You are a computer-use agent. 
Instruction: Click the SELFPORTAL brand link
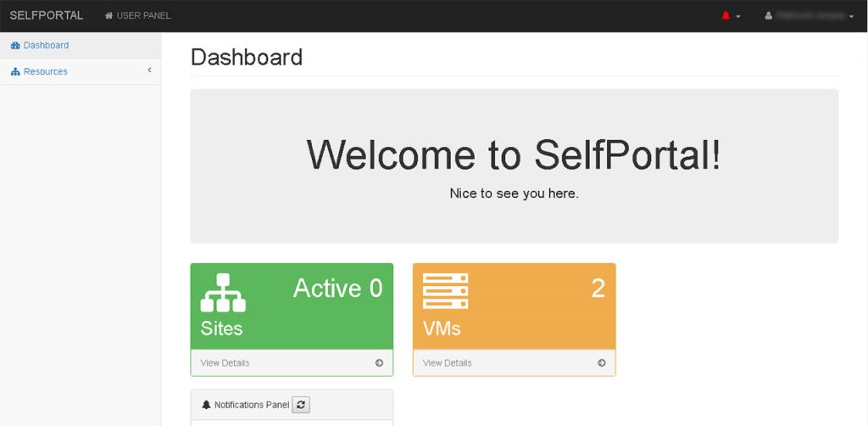click(x=47, y=15)
